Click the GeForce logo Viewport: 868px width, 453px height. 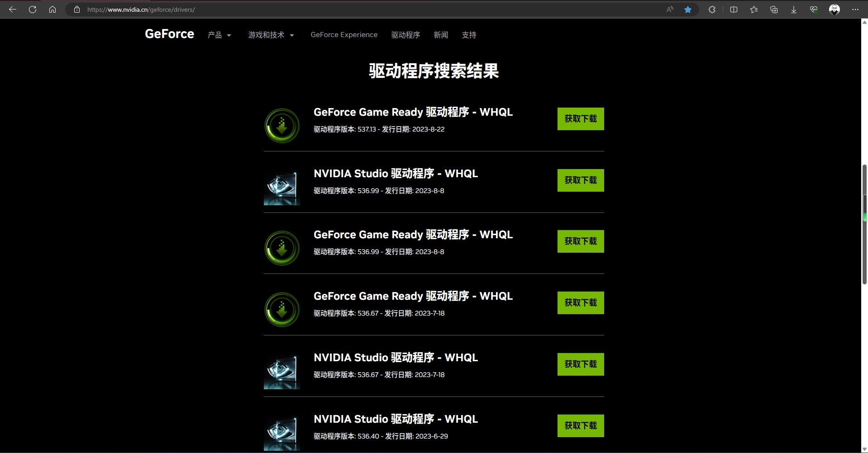pos(169,34)
